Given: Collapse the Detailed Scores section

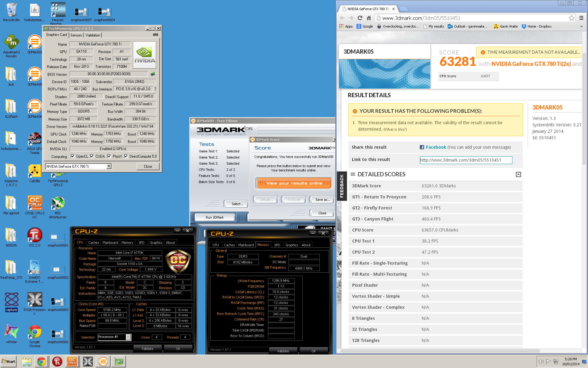Looking at the screenshot, I should (x=518, y=174).
